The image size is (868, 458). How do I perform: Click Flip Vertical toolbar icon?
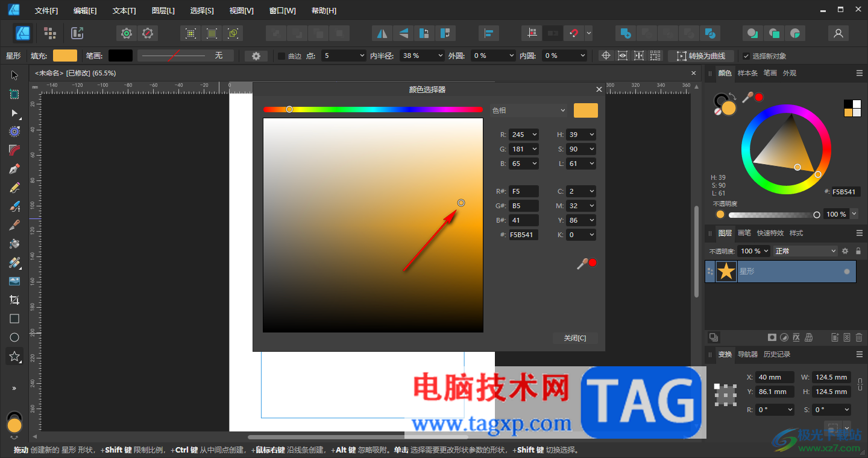click(404, 33)
